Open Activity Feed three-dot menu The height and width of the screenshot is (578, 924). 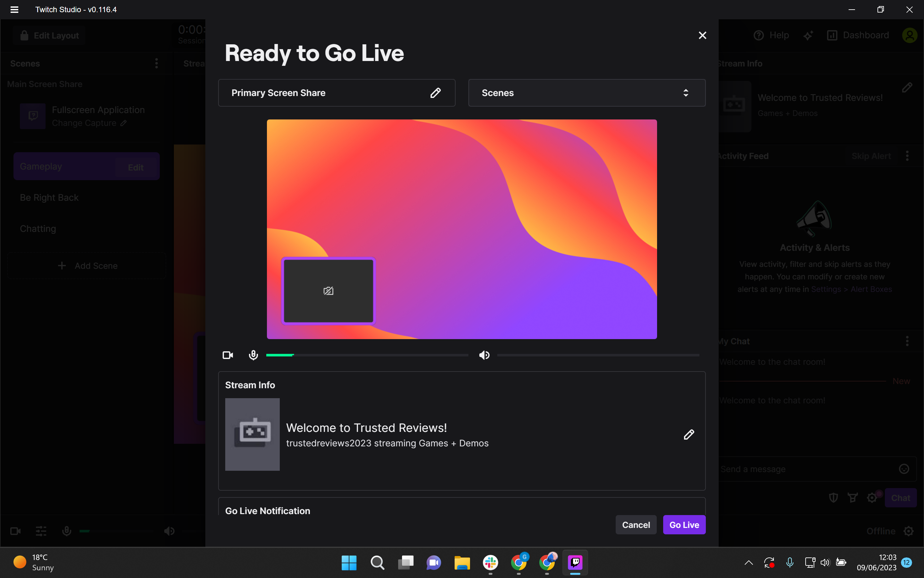[907, 156]
